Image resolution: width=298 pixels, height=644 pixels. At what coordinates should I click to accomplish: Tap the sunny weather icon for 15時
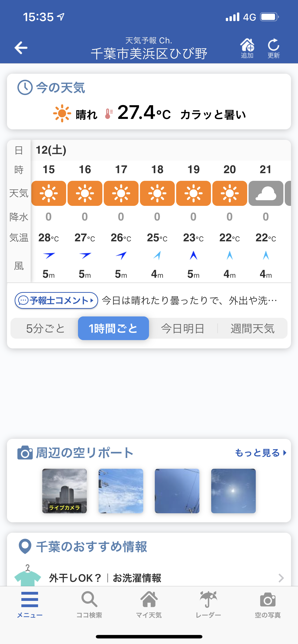(49, 193)
